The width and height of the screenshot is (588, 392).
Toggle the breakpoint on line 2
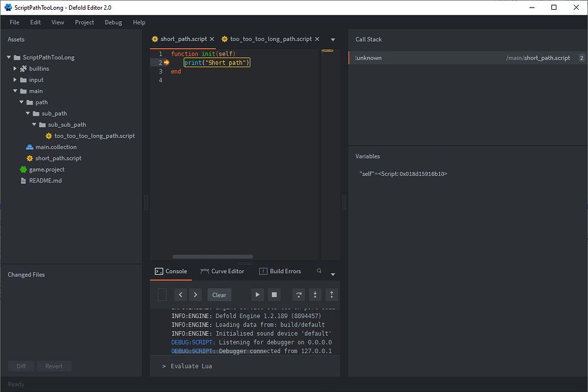(x=166, y=63)
